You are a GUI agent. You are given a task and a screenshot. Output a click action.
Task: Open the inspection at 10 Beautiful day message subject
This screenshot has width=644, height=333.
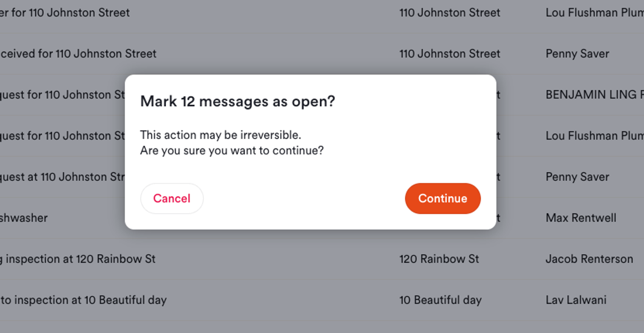pyautogui.click(x=83, y=300)
